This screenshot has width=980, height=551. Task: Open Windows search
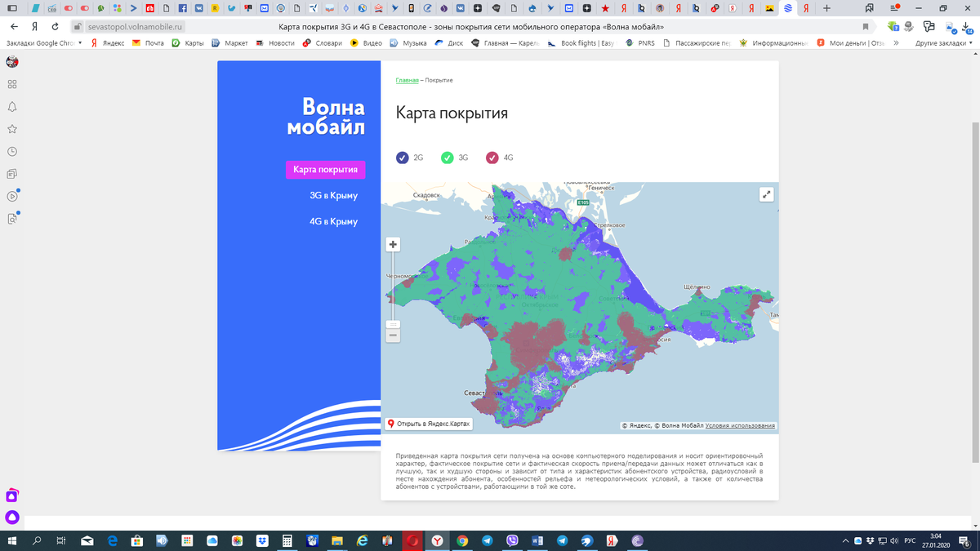click(x=37, y=540)
